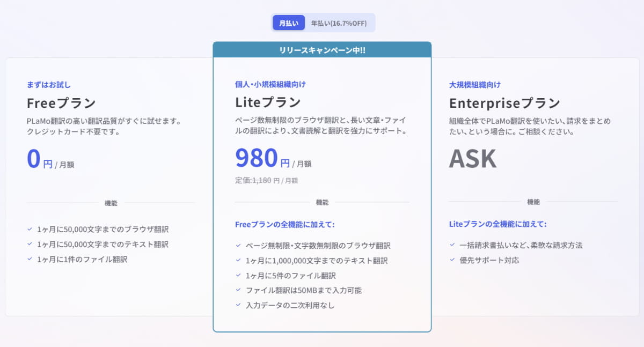Click checkmark beside ページ無制限・文字数無制限のブラウザ翻訳
The width and height of the screenshot is (644, 347).
pyautogui.click(x=238, y=245)
